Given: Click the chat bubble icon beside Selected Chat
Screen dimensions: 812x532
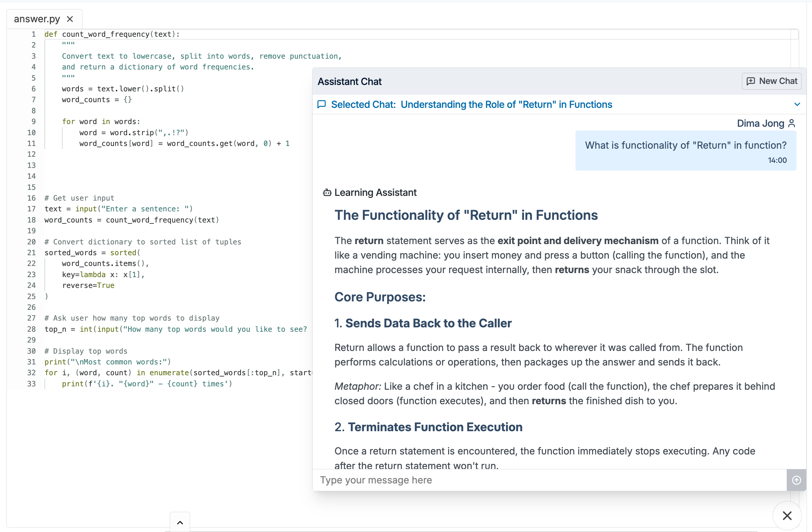Looking at the screenshot, I should [321, 105].
